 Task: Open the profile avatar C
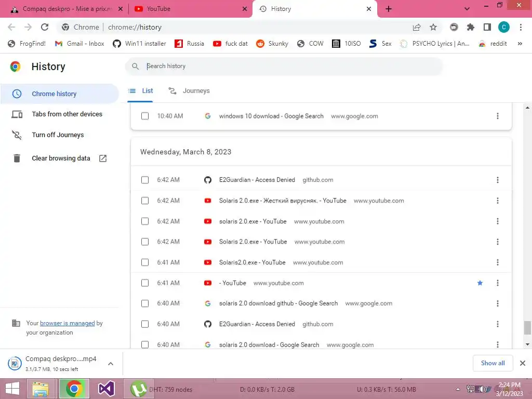[x=504, y=27]
